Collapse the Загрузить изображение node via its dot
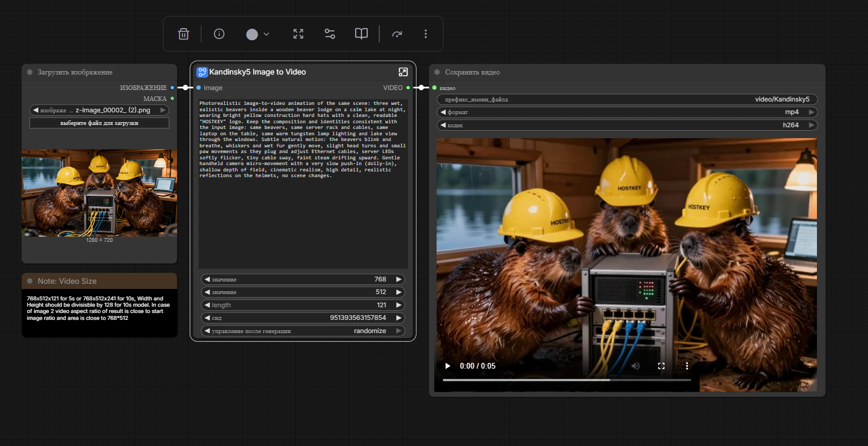 click(x=30, y=72)
